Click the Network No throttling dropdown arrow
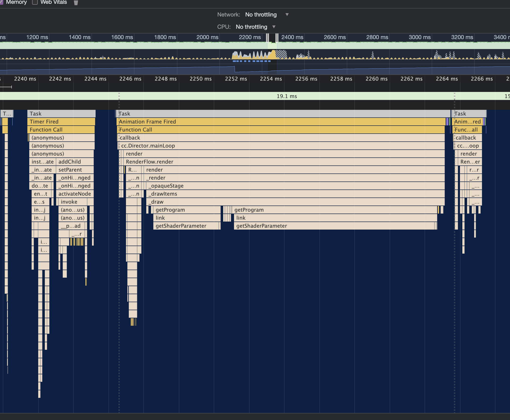 [x=287, y=15]
